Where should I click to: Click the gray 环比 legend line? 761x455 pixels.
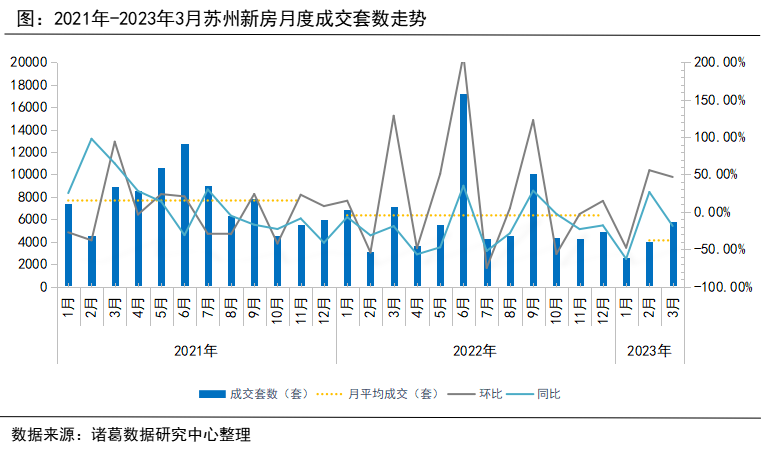click(461, 394)
